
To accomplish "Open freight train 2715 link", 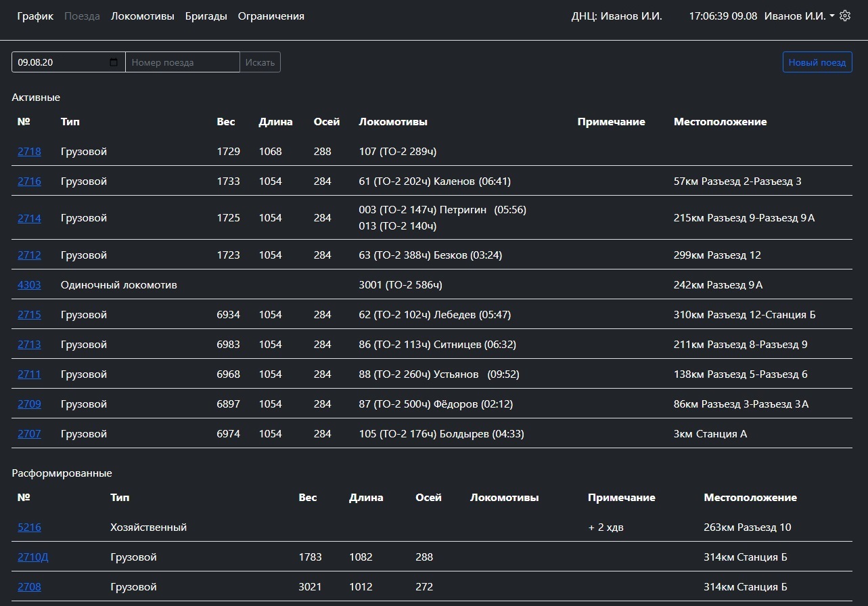I will coord(29,315).
